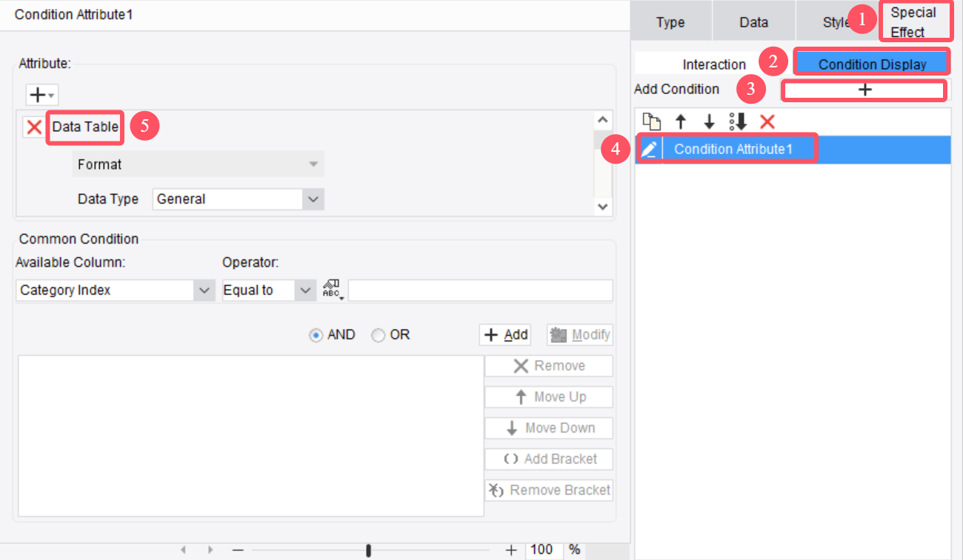Switch to the Type tab
The width and height of the screenshot is (963, 560).
(x=670, y=22)
